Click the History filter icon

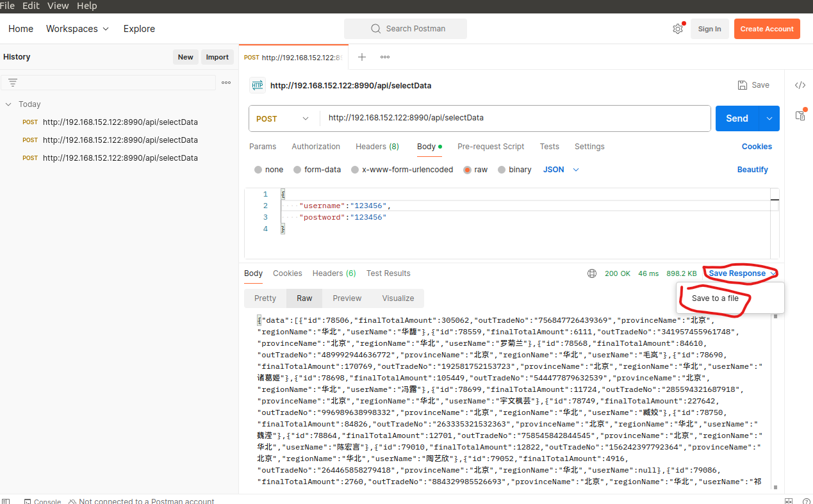click(13, 83)
